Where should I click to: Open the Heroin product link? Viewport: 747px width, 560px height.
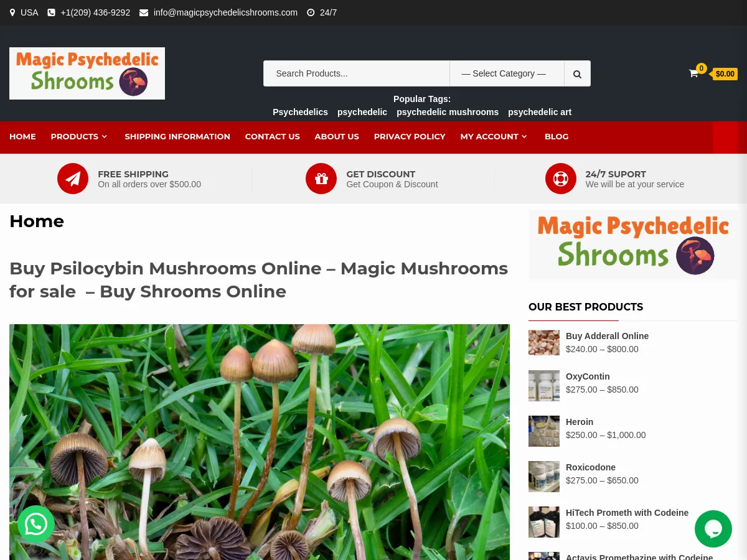click(x=579, y=422)
